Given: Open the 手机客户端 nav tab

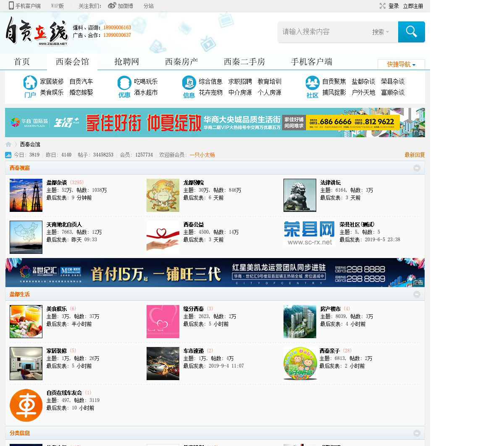Looking at the screenshot, I should [312, 62].
